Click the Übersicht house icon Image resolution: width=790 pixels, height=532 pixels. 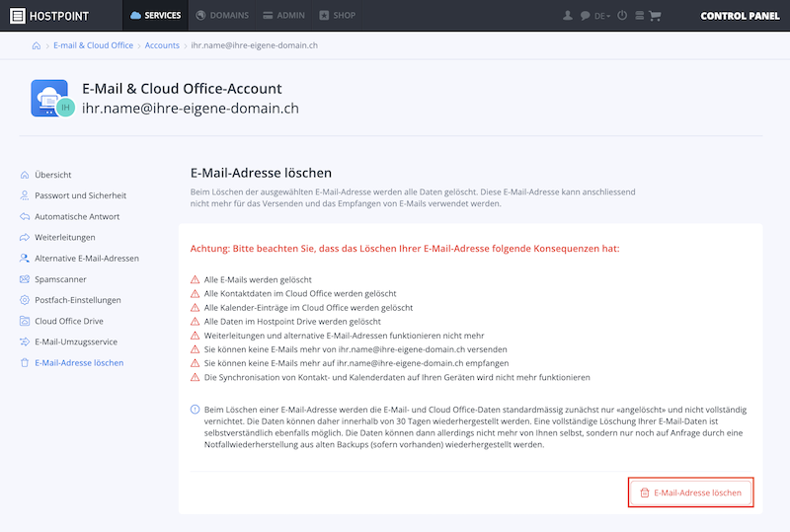coord(24,175)
